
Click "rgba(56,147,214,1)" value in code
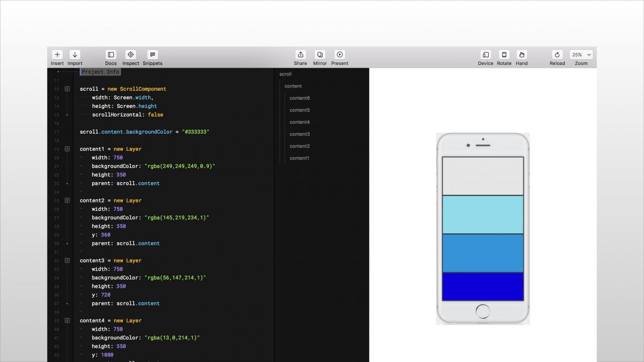tap(176, 278)
